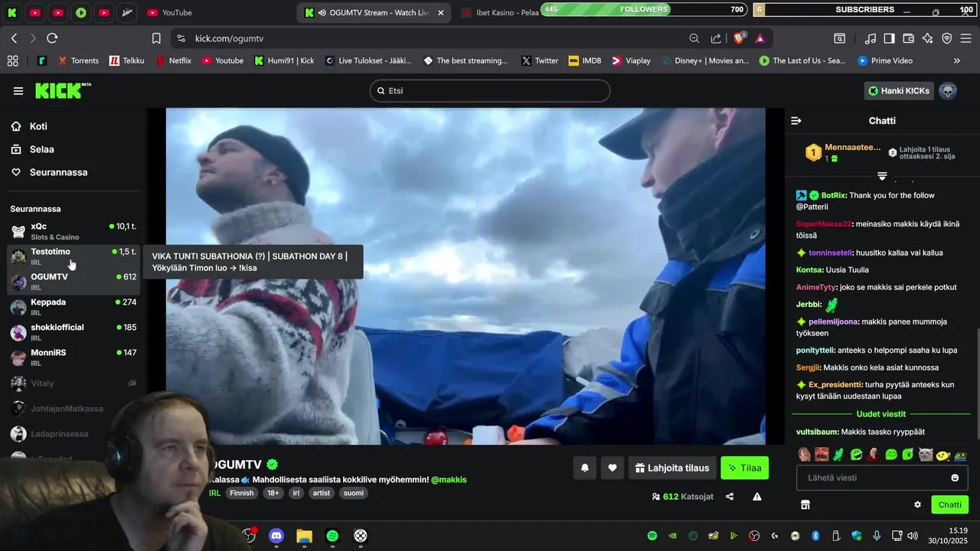Select shokkiofficial channel in followed list
This screenshot has width=980, height=551.
coord(73,332)
